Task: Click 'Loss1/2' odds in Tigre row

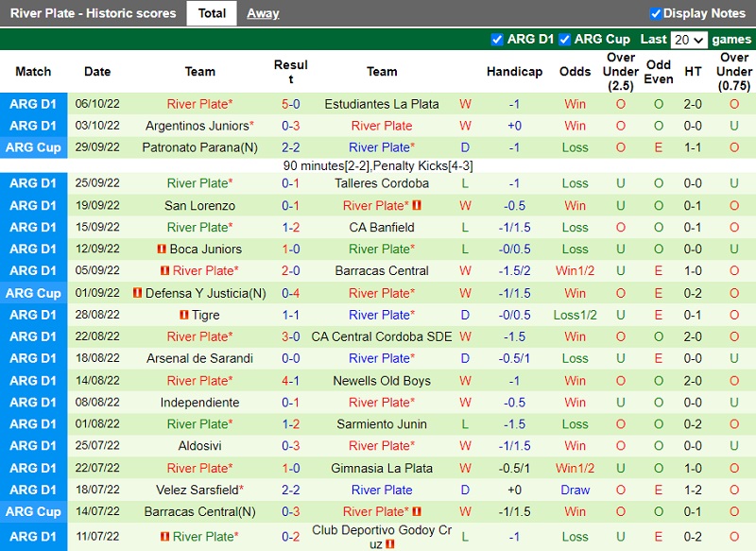Action: click(x=575, y=315)
